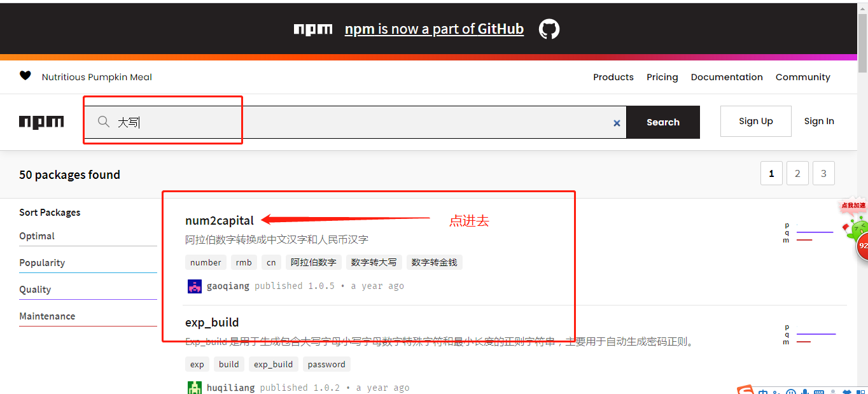Clear search text with the X icon
Screen dimensions: 868x394
pos(617,123)
